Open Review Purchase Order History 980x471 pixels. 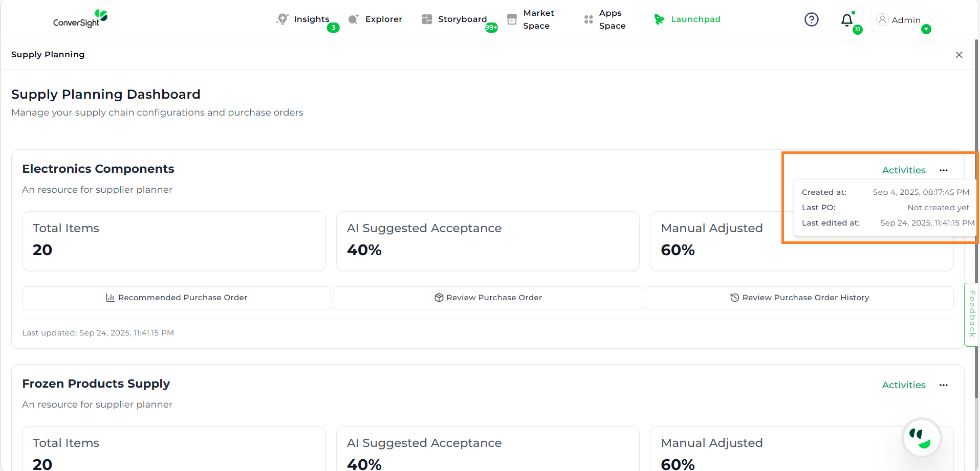coord(799,298)
